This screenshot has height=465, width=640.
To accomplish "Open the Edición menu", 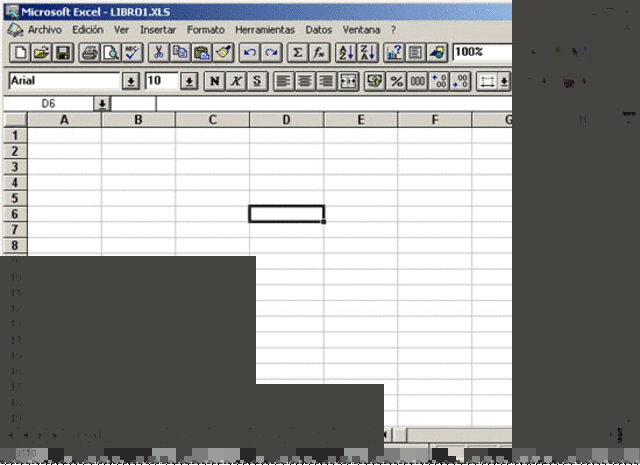I will tap(88, 30).
